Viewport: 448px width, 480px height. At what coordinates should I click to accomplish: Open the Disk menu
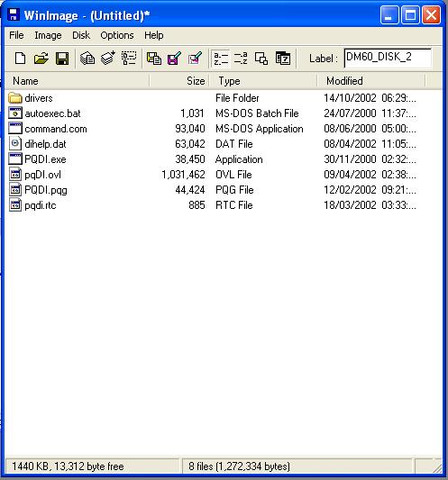click(x=81, y=35)
